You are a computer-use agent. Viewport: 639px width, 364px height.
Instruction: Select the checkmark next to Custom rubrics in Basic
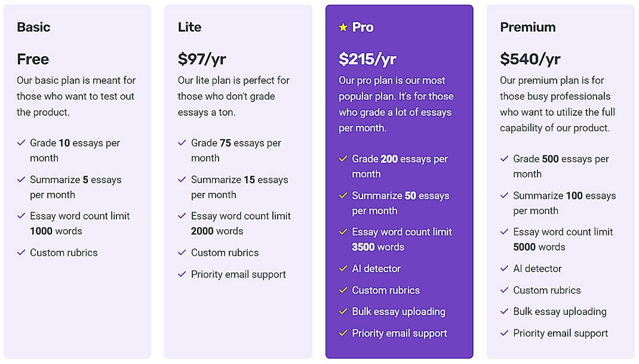click(21, 252)
